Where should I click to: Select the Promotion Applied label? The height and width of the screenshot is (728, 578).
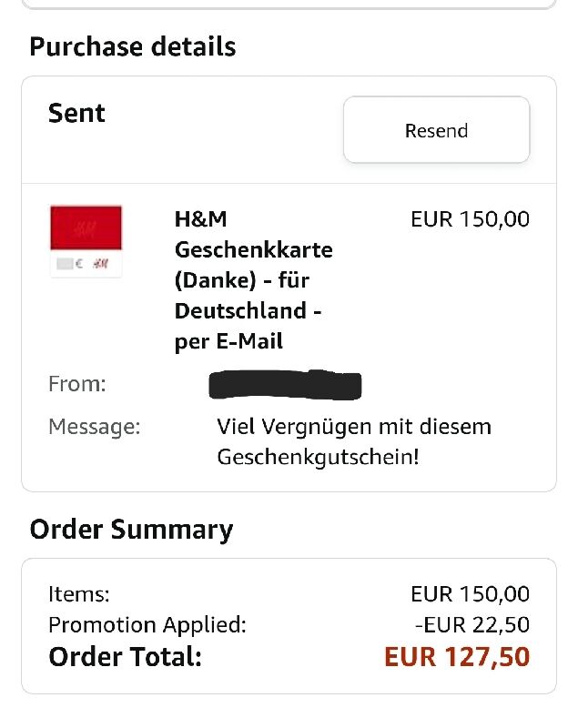[147, 625]
